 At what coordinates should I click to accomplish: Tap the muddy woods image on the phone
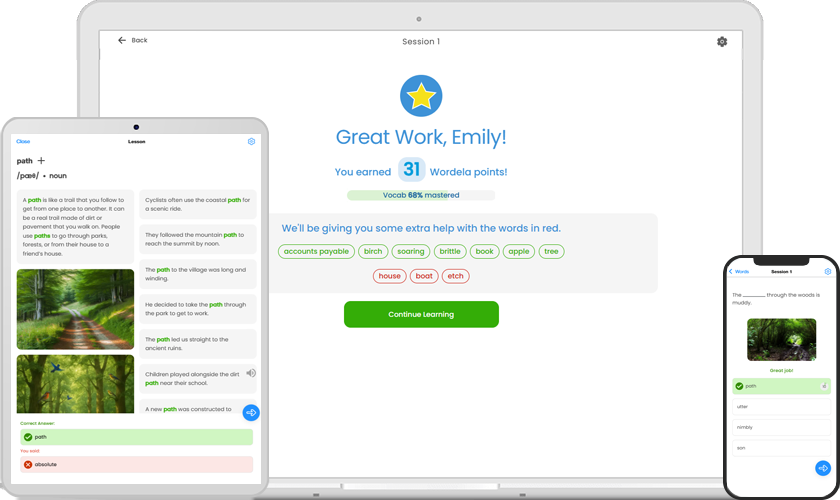(782, 339)
